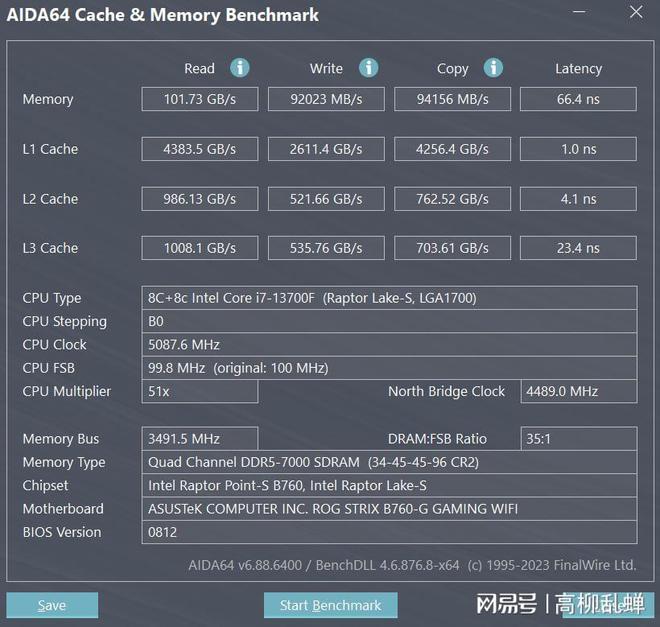Screen dimensions: 660x627
Task: Click the Latency column header
Action: point(578,69)
